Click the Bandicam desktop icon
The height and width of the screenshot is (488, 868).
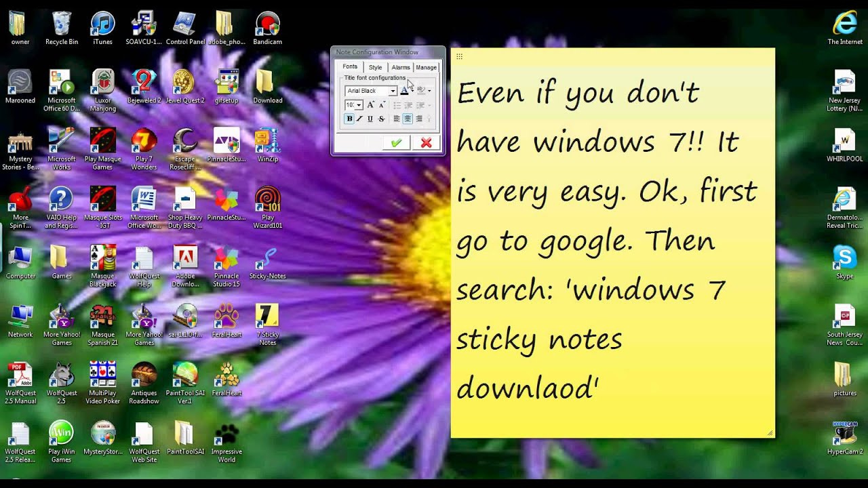point(268,28)
